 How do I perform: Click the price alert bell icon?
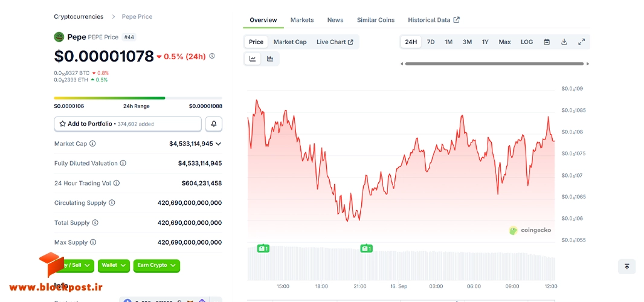tap(214, 124)
